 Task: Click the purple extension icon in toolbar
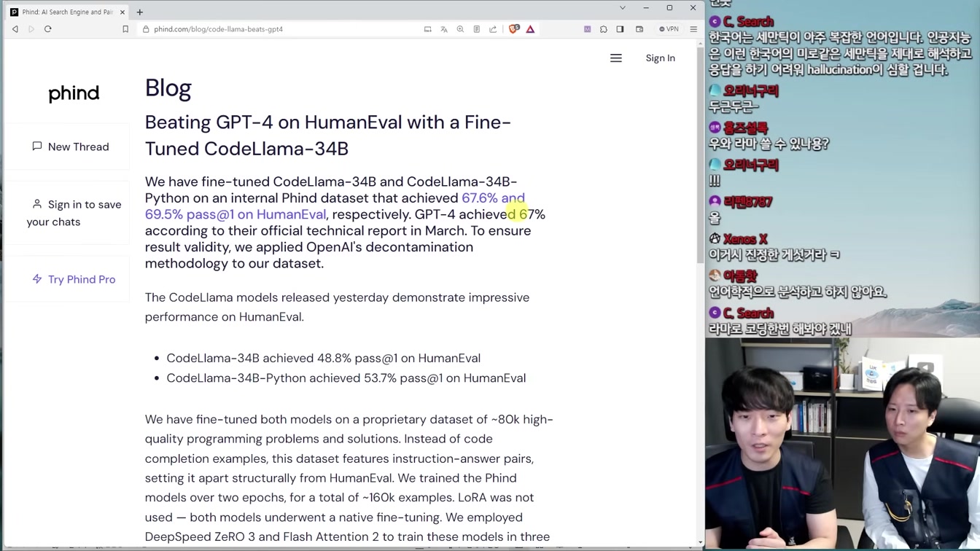(x=587, y=29)
